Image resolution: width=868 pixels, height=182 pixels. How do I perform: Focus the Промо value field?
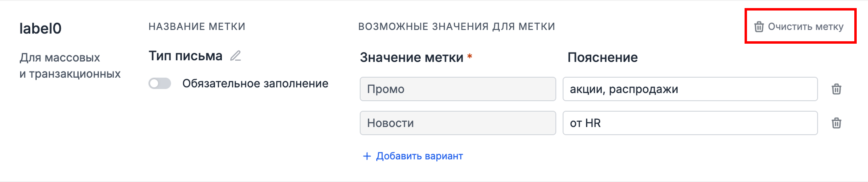[x=457, y=89]
